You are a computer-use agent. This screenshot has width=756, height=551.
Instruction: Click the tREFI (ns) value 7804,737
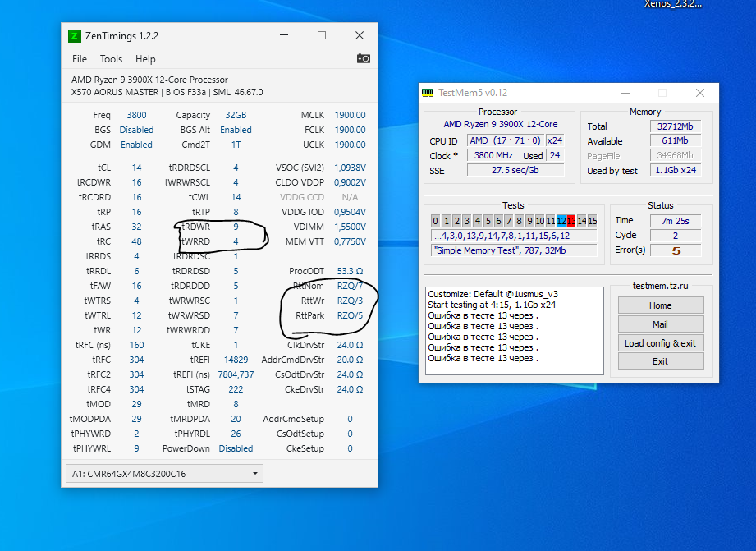pyautogui.click(x=236, y=374)
